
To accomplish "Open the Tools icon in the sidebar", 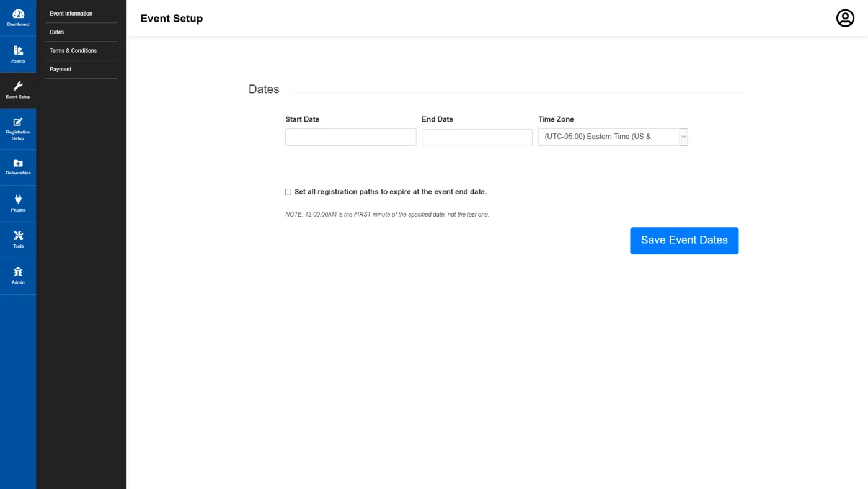I will click(x=18, y=235).
